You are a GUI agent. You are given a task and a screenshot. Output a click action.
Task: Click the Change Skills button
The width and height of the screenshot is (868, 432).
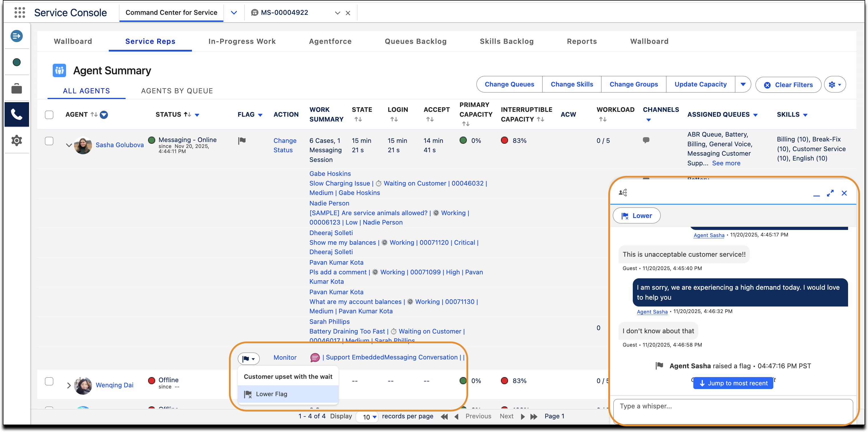point(572,84)
